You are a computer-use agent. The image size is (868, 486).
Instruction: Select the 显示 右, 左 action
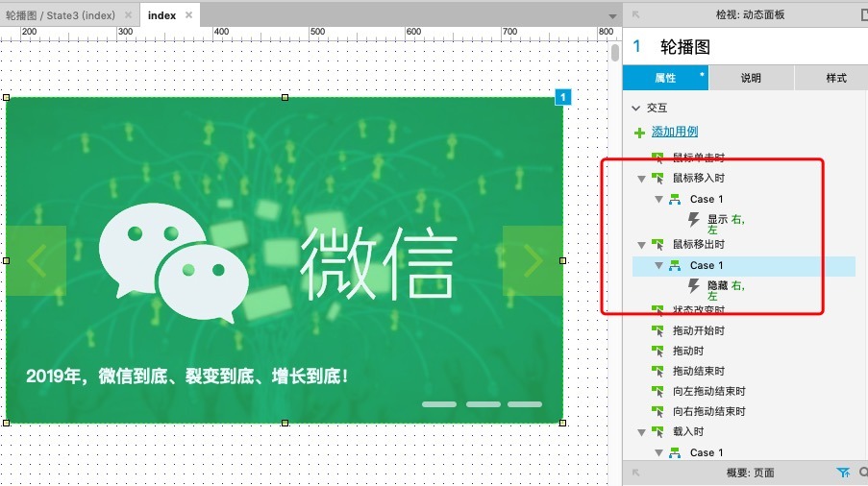coord(726,224)
